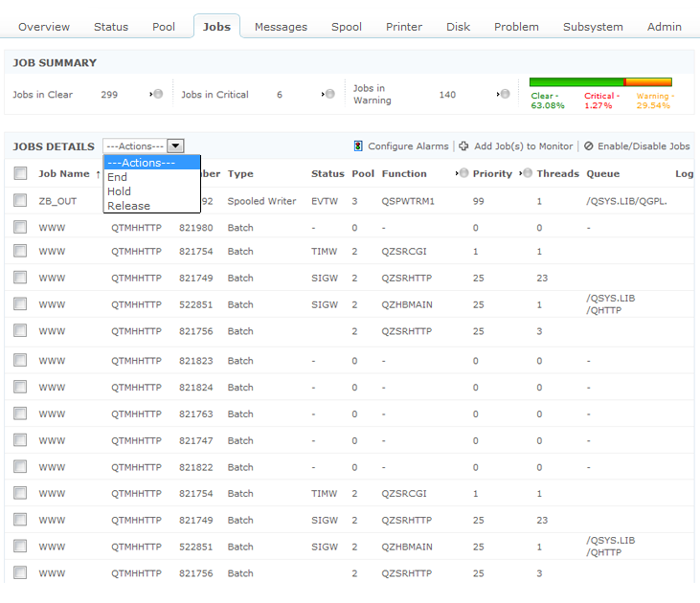Image resolution: width=700 pixels, height=603 pixels.
Task: Tick the select-all checkbox in the jobs header
Action: pos(20,174)
